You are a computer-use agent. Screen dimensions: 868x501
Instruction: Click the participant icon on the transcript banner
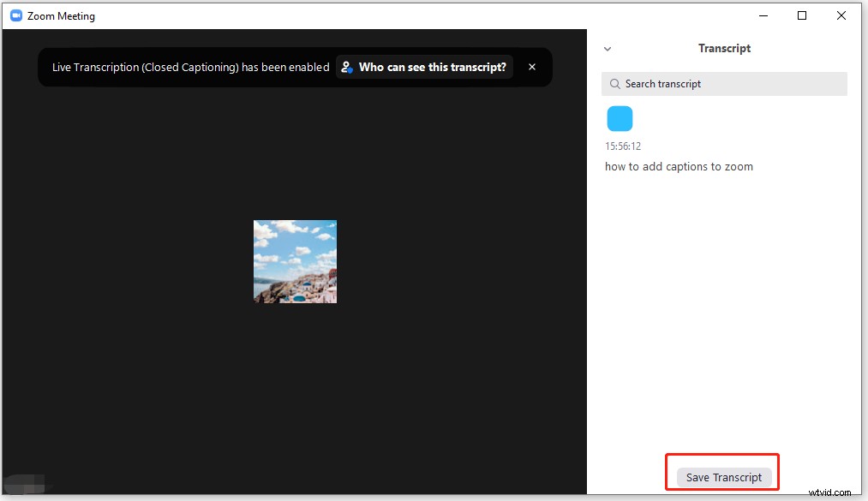point(346,67)
